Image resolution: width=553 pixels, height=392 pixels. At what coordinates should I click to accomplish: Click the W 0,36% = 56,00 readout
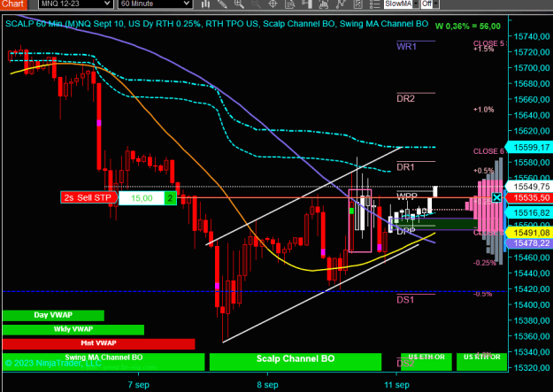468,27
